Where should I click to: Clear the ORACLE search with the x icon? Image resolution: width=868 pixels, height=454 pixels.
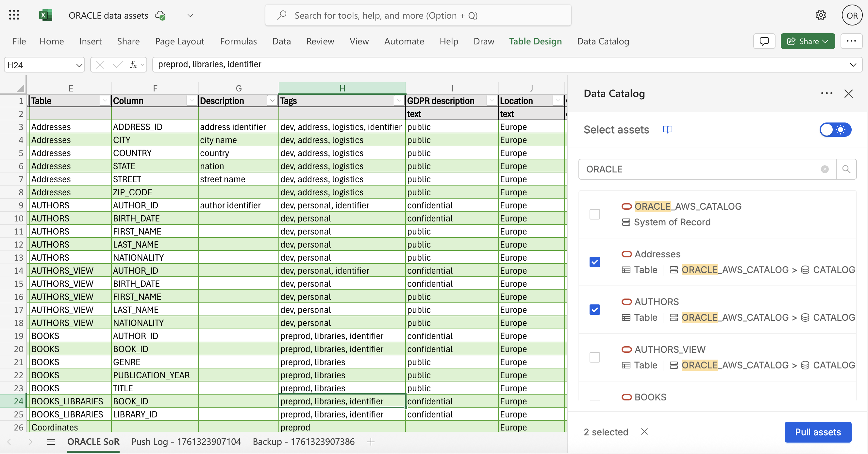click(x=825, y=169)
